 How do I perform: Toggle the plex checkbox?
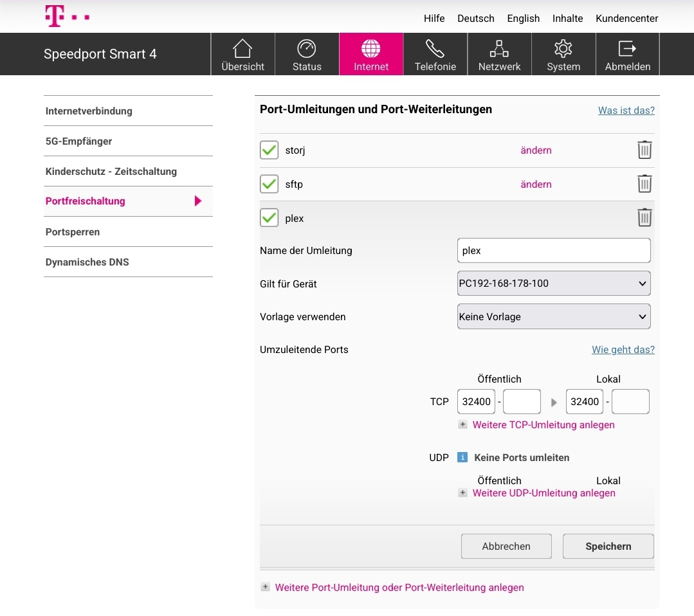[x=269, y=218]
